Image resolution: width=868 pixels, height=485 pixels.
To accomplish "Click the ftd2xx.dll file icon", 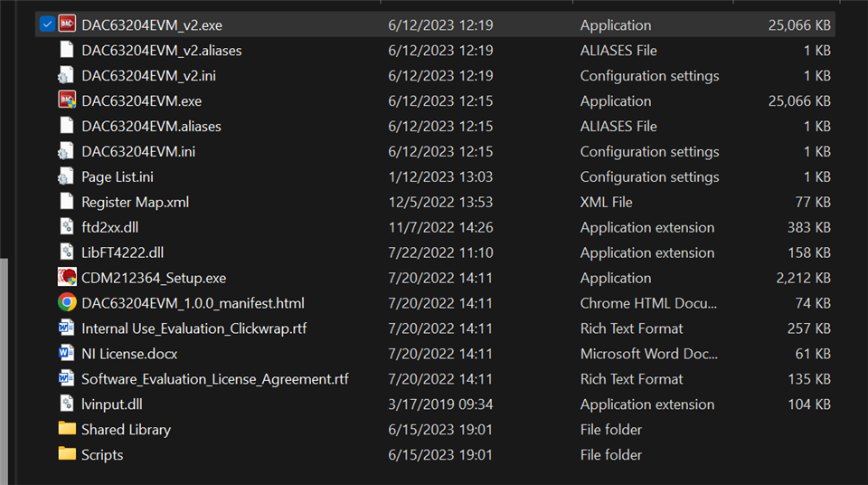I will point(67,227).
